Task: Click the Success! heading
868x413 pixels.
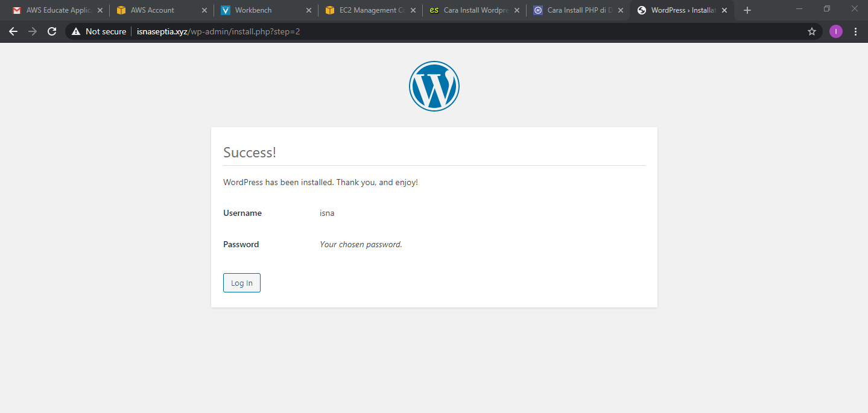Action: (x=250, y=153)
